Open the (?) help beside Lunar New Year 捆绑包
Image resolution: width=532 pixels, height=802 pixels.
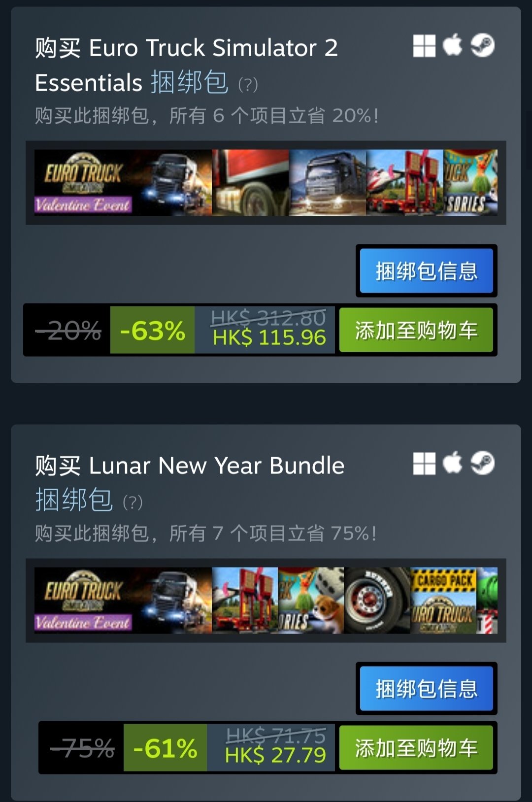(x=133, y=502)
